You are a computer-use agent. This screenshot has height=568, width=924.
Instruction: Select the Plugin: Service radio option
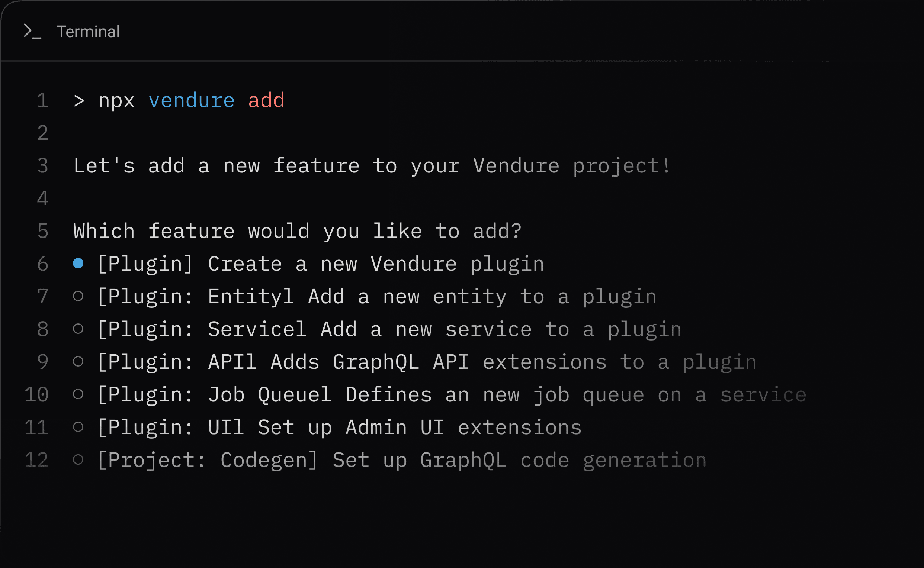point(78,329)
